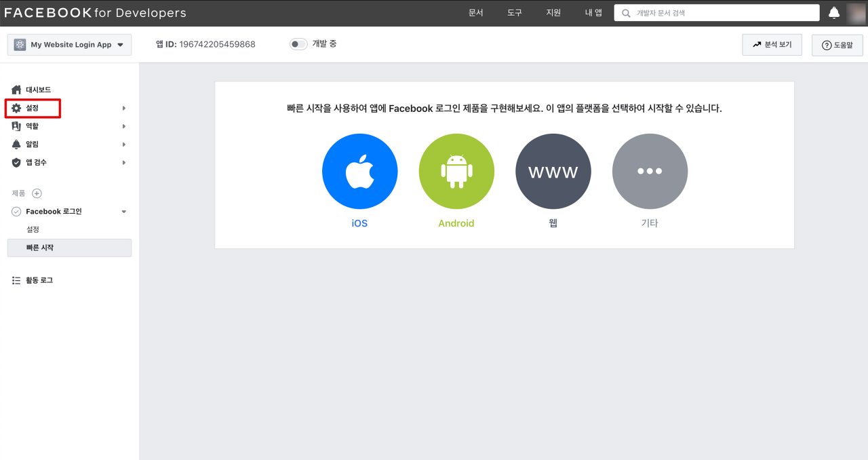
Task: Select the WWW web platform icon
Action: [553, 171]
